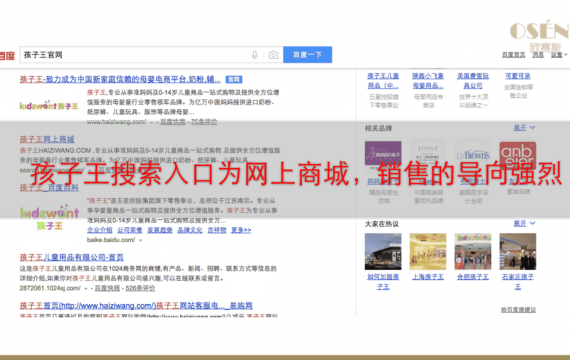Open the 可爱可亲 sidebar link
Screen dimensions: 570x360
pos(518,76)
